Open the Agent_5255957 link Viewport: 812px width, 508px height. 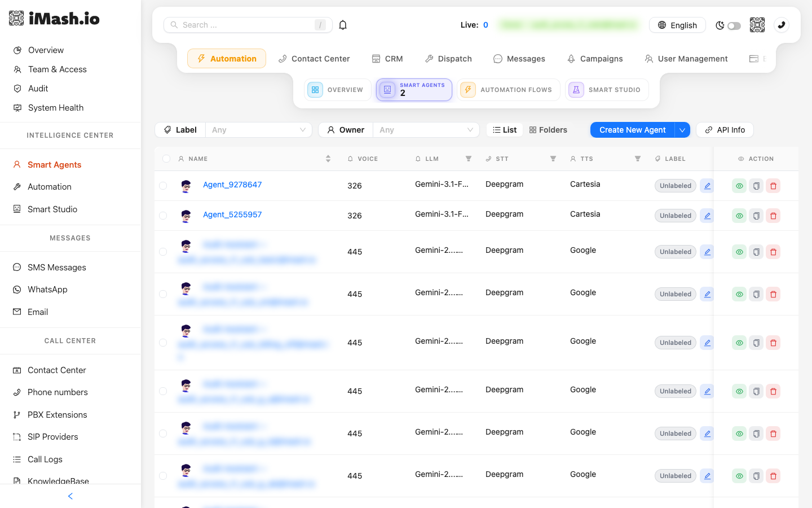click(x=232, y=214)
